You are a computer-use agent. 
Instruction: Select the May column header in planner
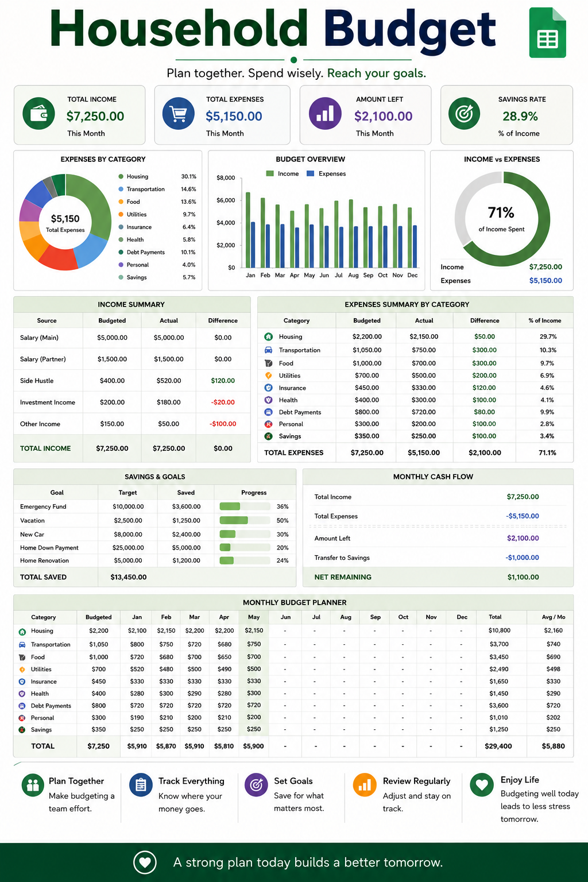click(x=254, y=617)
